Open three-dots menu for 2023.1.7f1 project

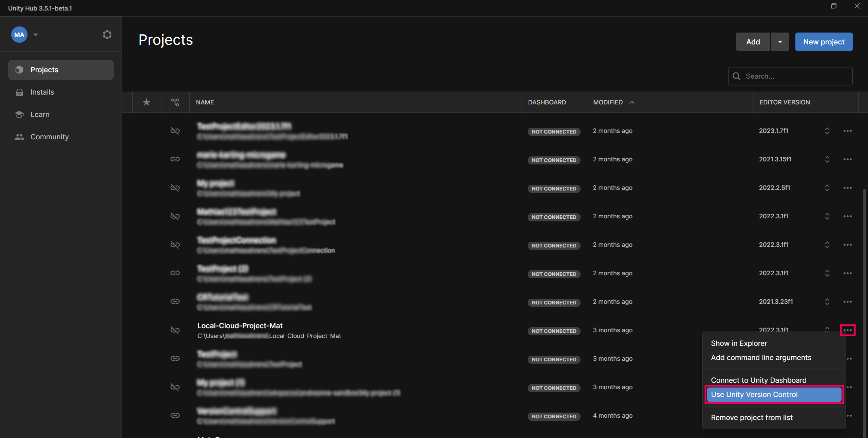coord(847,131)
